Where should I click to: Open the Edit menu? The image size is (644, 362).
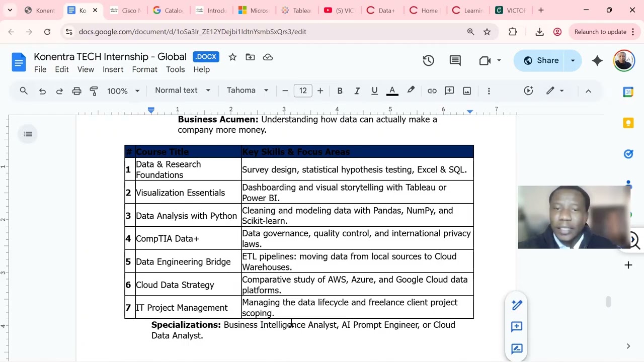[62, 70]
